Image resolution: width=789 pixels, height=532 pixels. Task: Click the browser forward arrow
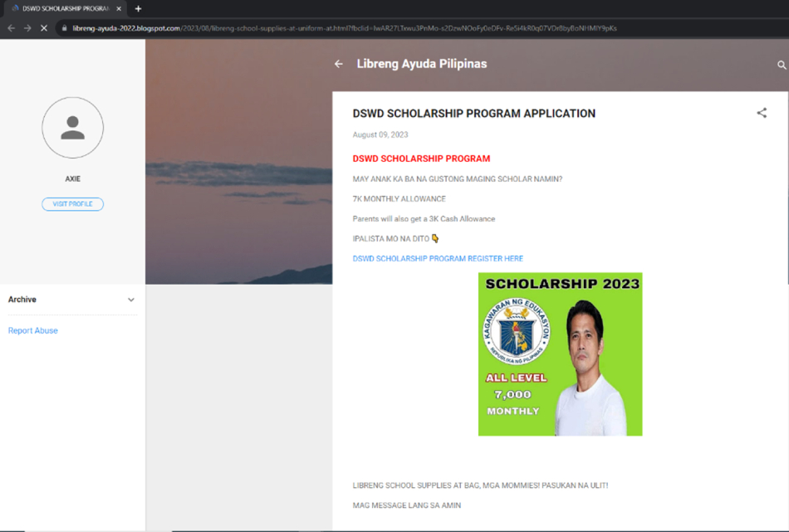(27, 28)
